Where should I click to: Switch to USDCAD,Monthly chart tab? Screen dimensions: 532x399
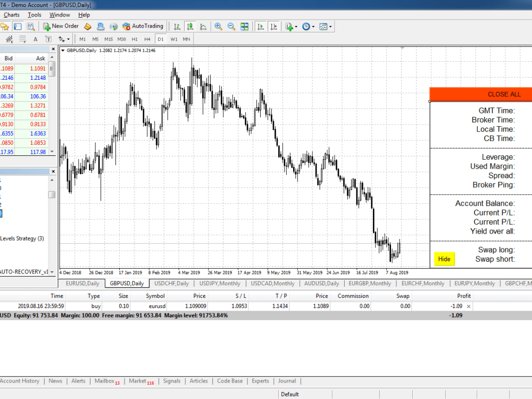pos(273,284)
